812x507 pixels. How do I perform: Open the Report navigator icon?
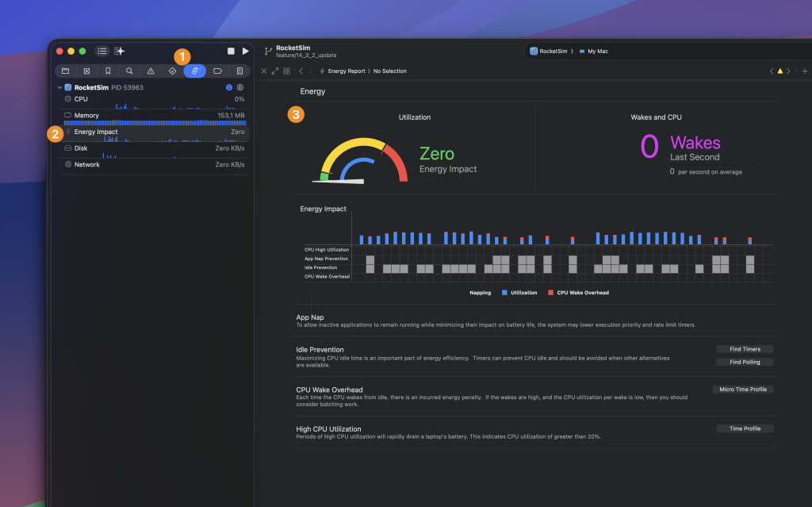pos(238,71)
